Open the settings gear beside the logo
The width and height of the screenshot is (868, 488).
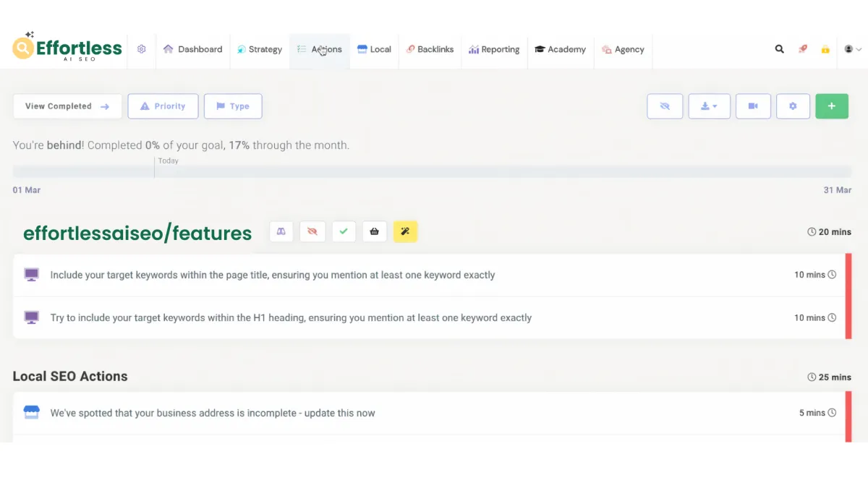[x=142, y=49]
